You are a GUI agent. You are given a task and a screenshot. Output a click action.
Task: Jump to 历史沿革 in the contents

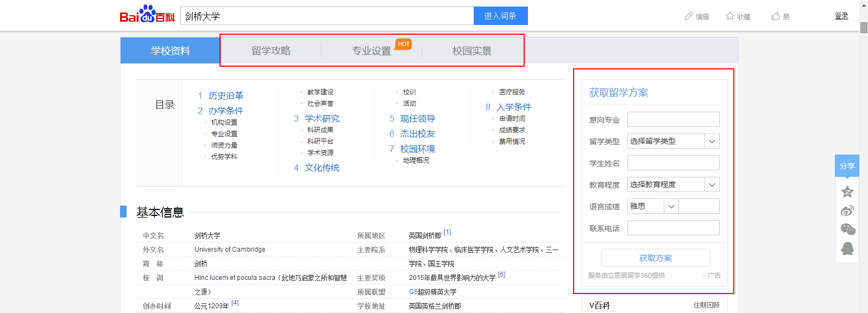click(x=226, y=95)
